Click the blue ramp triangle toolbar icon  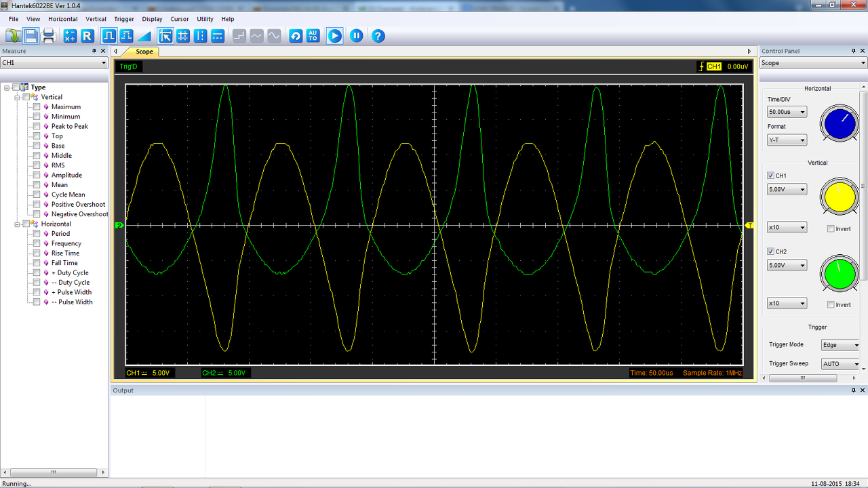point(144,36)
